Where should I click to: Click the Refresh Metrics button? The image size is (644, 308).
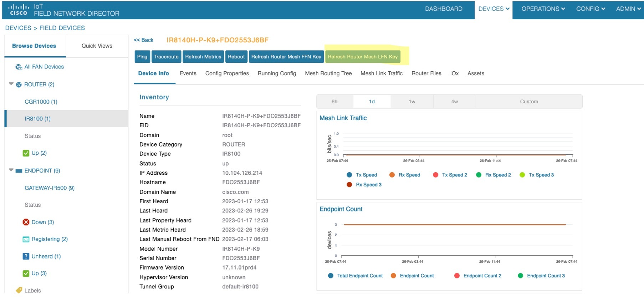pyautogui.click(x=203, y=57)
